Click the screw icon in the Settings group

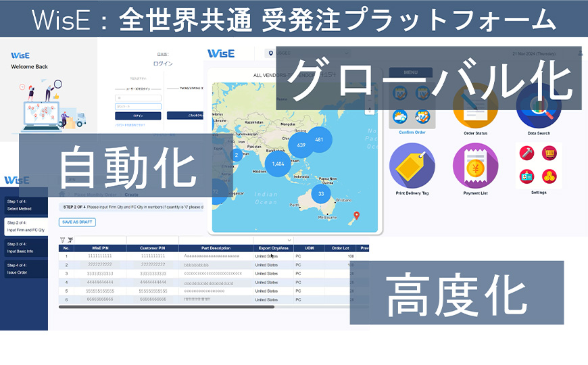tap(527, 153)
